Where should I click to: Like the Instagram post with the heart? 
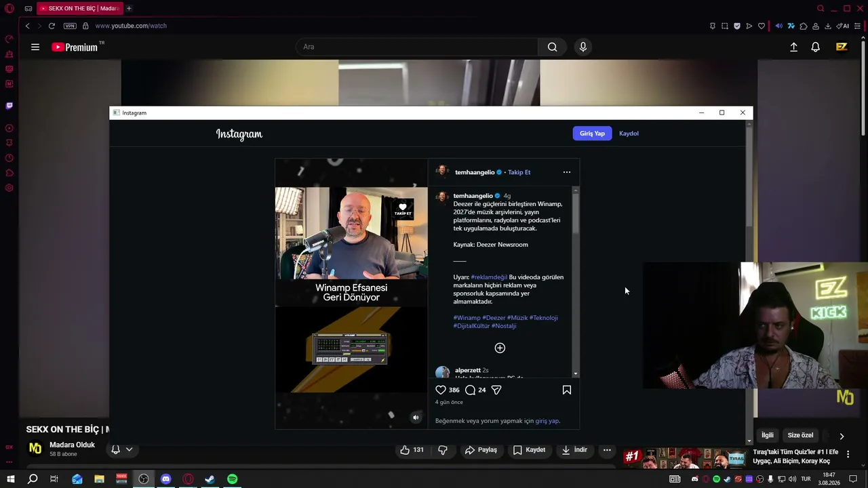[x=441, y=390]
